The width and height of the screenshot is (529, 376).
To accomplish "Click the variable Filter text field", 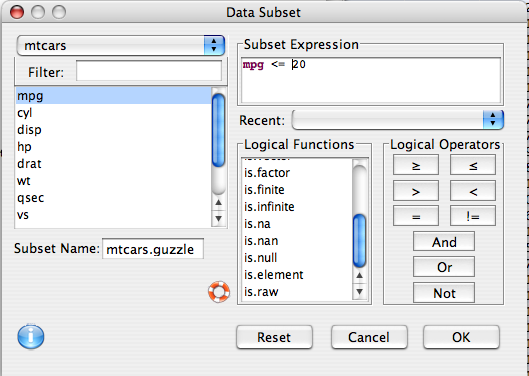I will tap(149, 71).
